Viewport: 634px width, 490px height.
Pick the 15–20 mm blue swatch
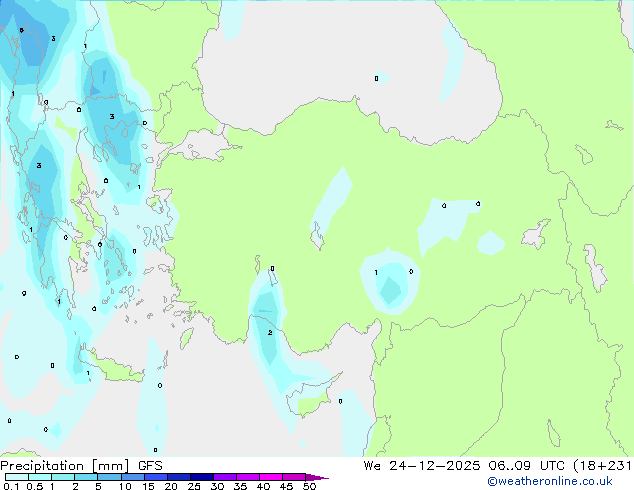(x=156, y=477)
